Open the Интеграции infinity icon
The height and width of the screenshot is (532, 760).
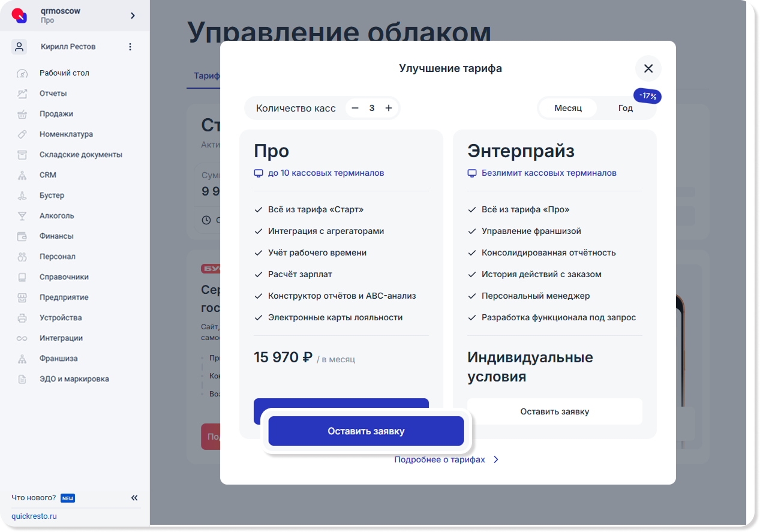point(22,338)
